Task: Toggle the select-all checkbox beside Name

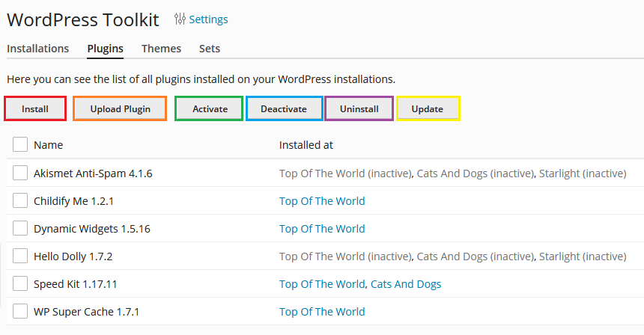Action: [x=20, y=144]
